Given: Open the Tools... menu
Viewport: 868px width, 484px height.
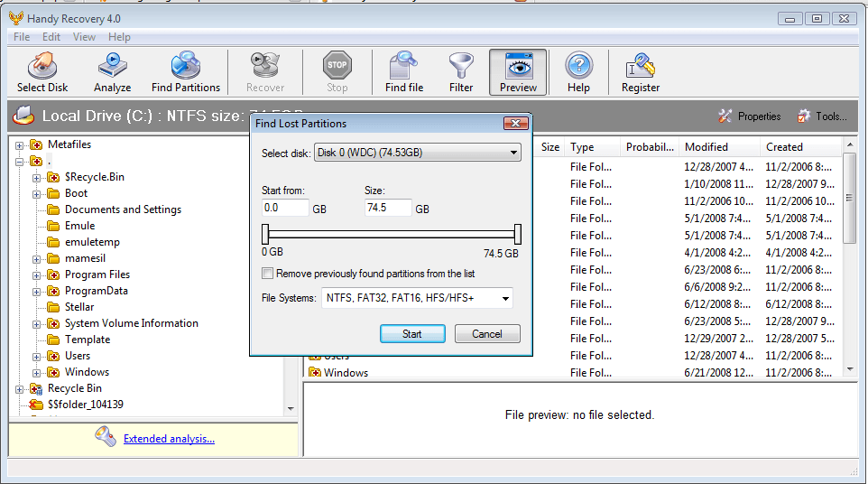Looking at the screenshot, I should [x=822, y=116].
